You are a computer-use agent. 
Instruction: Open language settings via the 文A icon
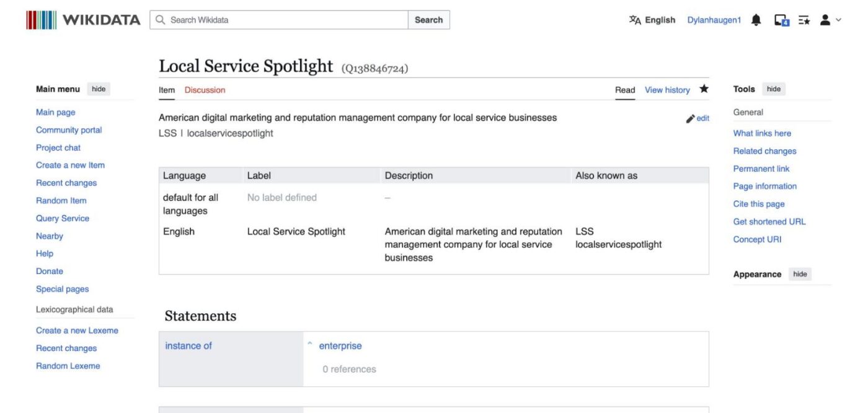[635, 19]
